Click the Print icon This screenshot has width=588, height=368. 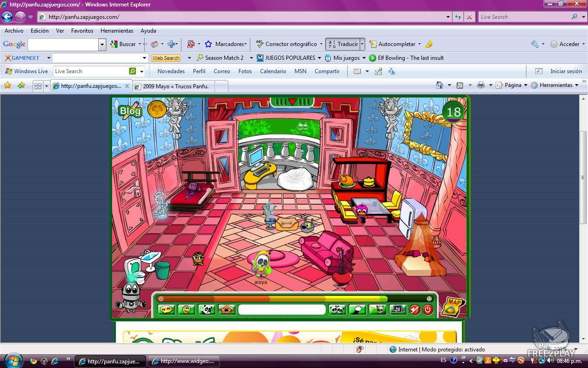[481, 85]
